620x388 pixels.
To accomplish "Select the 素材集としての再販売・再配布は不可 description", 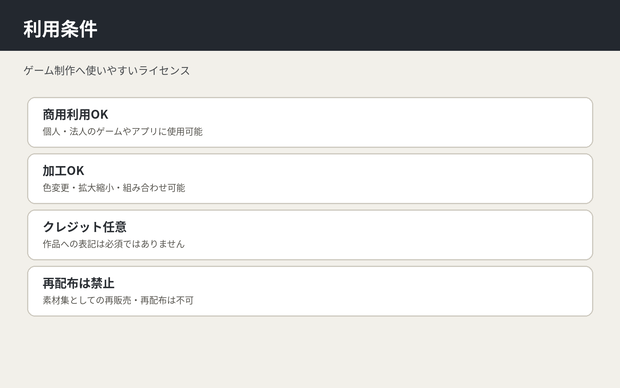I will 118,300.
